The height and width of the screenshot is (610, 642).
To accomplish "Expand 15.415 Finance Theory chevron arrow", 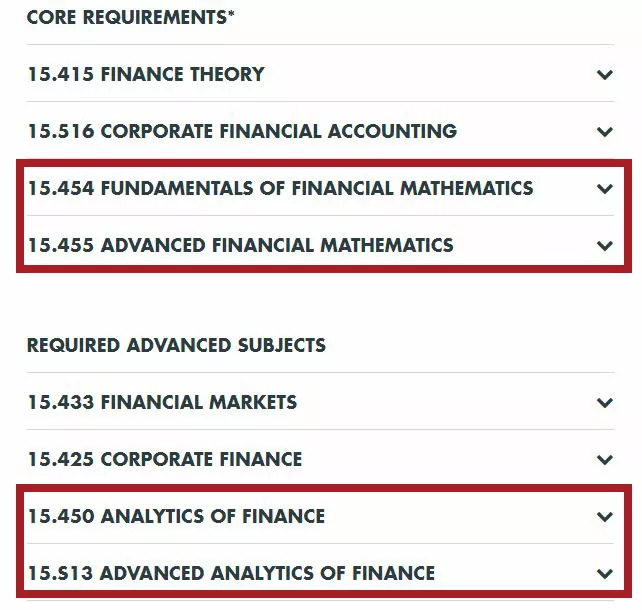I will pos(604,75).
